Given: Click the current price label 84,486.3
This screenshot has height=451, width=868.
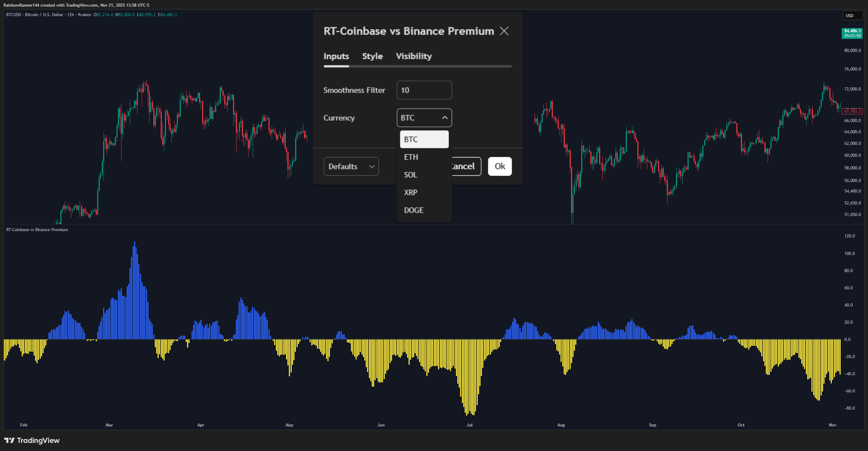Looking at the screenshot, I should (852, 33).
